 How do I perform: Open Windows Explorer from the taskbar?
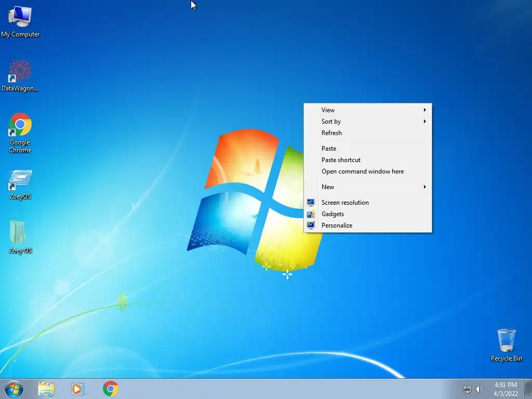[x=46, y=389]
